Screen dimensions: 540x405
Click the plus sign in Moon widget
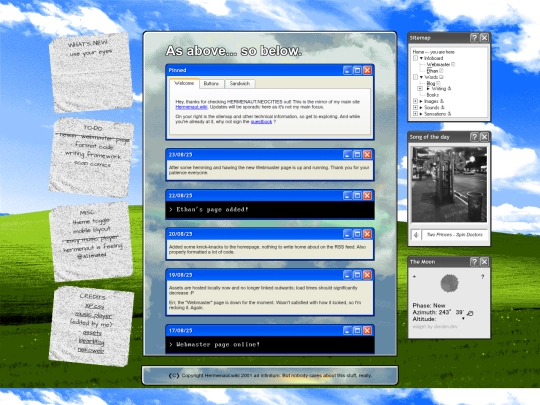414,277
